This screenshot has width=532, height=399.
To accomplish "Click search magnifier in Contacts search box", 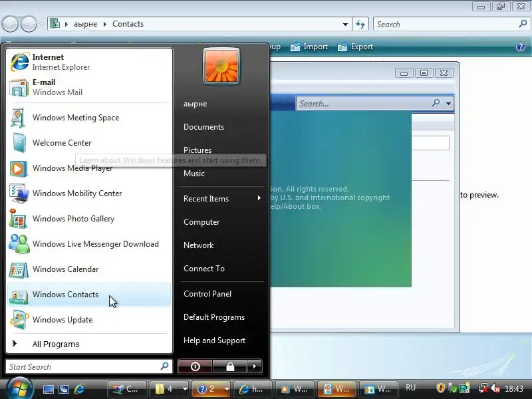I will point(523,24).
